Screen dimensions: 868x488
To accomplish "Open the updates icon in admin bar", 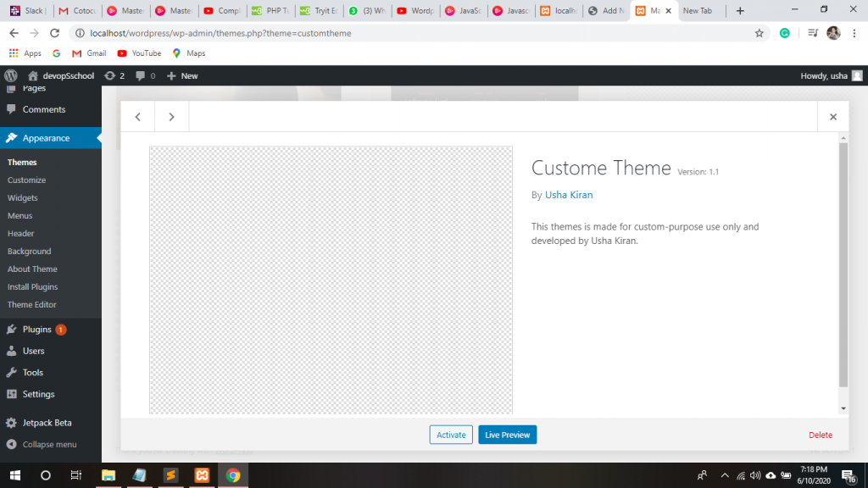I will pyautogui.click(x=114, y=75).
